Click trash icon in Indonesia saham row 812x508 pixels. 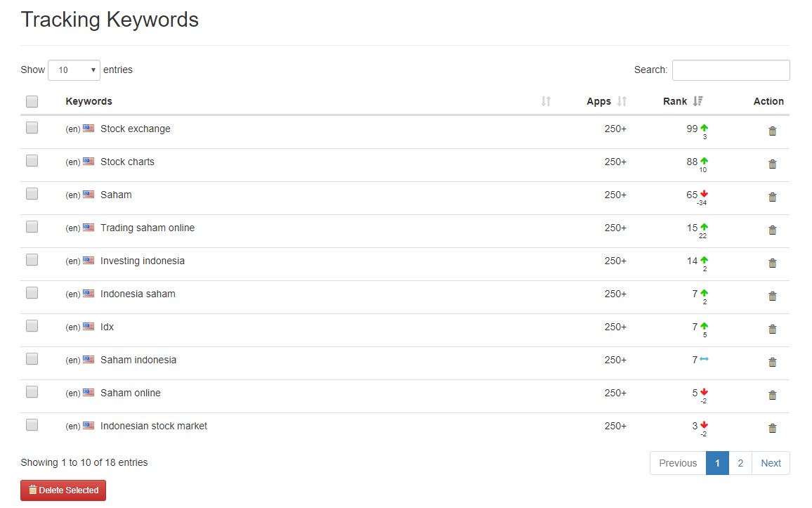coord(772,297)
